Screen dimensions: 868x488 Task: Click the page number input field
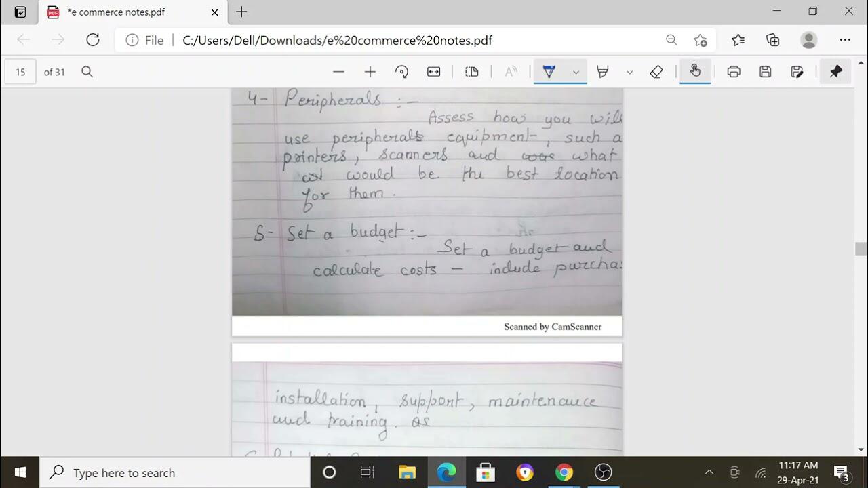point(20,71)
